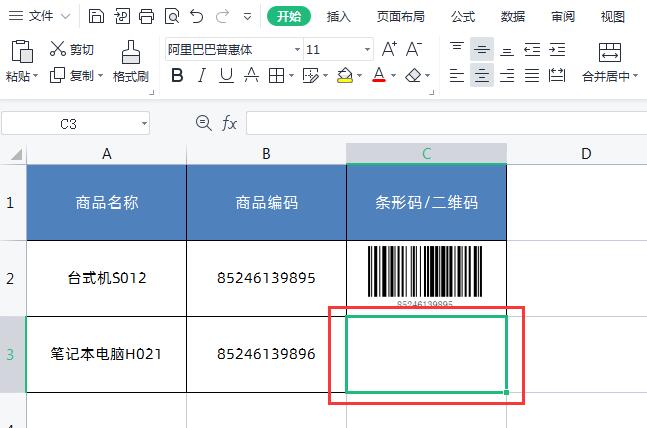This screenshot has width=647, height=428.
Task: Switch to the 开始 tab
Action: (289, 17)
